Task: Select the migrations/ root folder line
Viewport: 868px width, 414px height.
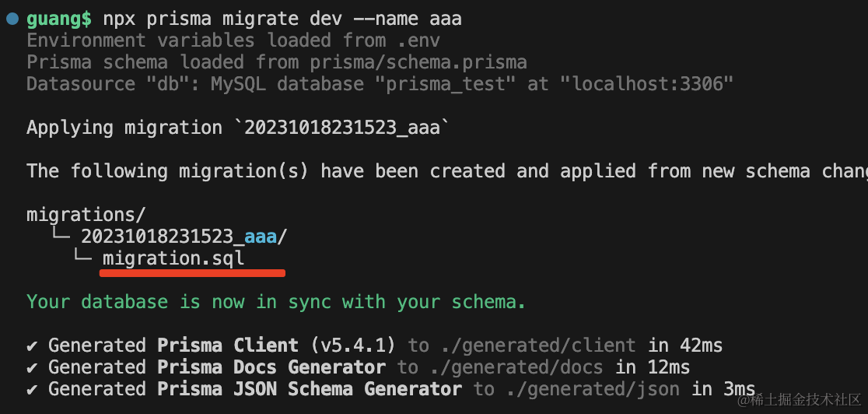Action: [x=86, y=215]
